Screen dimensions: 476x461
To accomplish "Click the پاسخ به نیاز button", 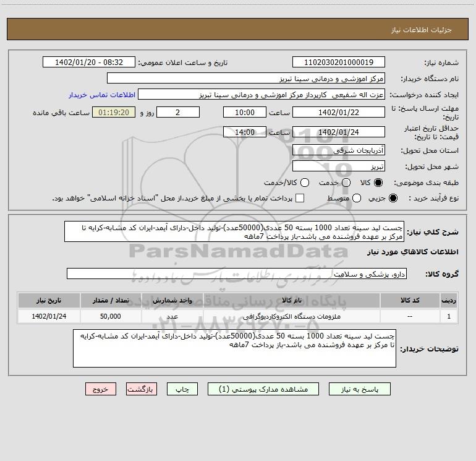I will tap(359, 389).
